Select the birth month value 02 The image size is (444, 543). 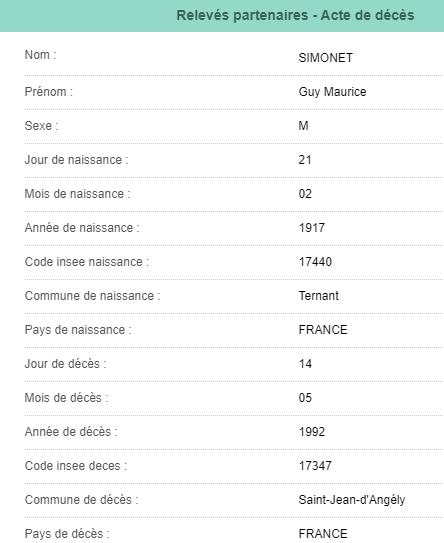coord(305,194)
